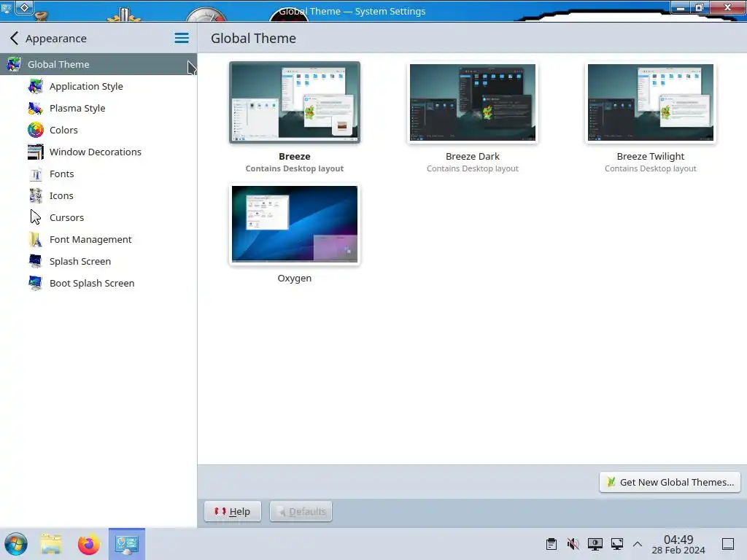This screenshot has width=747, height=560.
Task: Go back using the Appearance back arrow
Action: coord(14,38)
